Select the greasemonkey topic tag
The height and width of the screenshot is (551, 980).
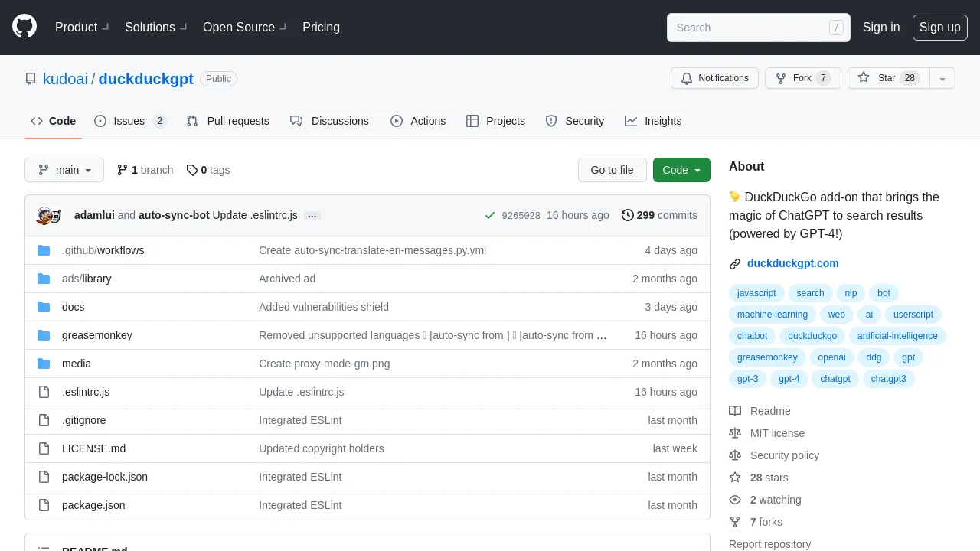point(767,357)
